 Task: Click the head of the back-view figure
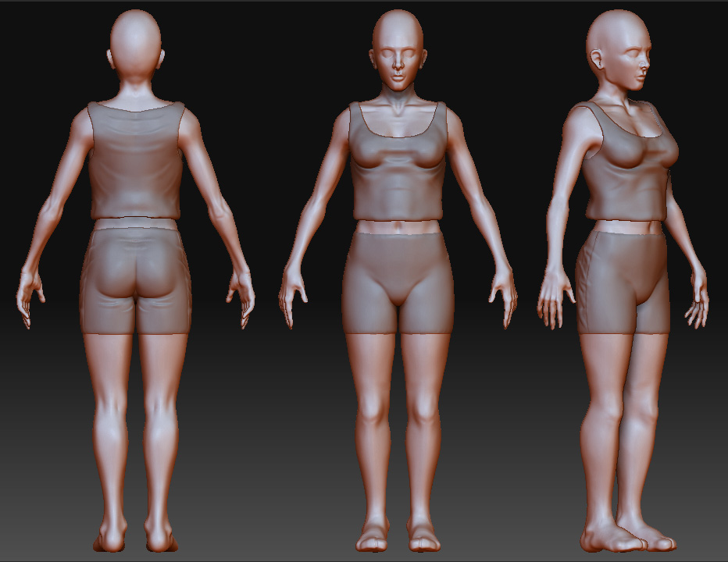[136, 46]
